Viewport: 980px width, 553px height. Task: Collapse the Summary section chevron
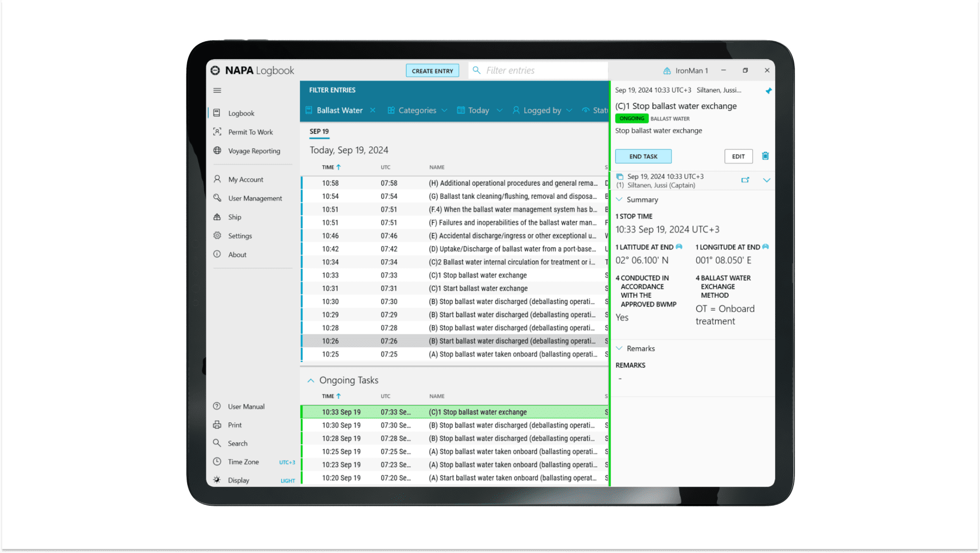[620, 199]
